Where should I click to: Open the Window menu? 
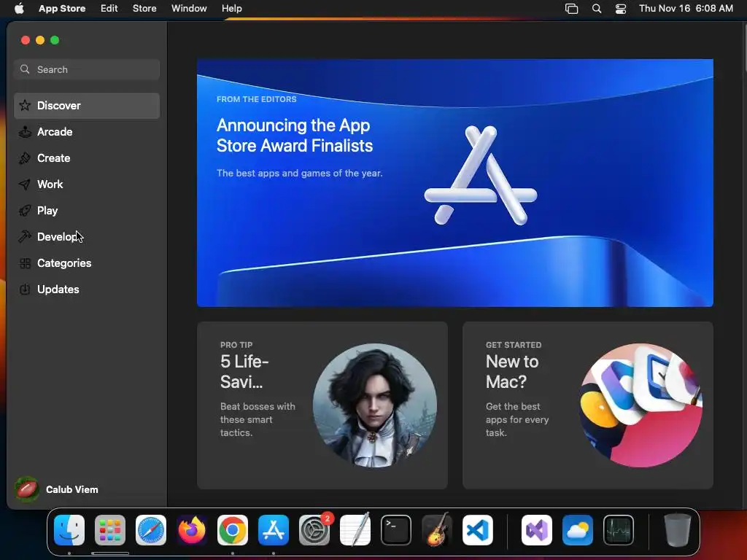189,8
